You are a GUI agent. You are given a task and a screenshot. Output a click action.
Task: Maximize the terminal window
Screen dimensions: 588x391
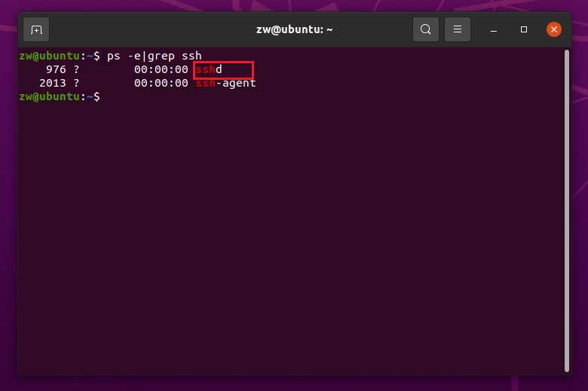[x=523, y=29]
